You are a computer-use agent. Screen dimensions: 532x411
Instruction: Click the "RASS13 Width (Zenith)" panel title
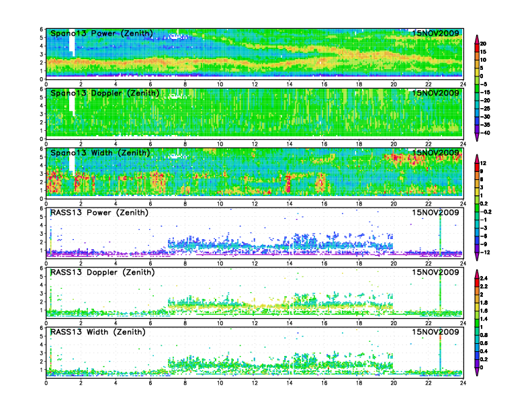(x=98, y=332)
